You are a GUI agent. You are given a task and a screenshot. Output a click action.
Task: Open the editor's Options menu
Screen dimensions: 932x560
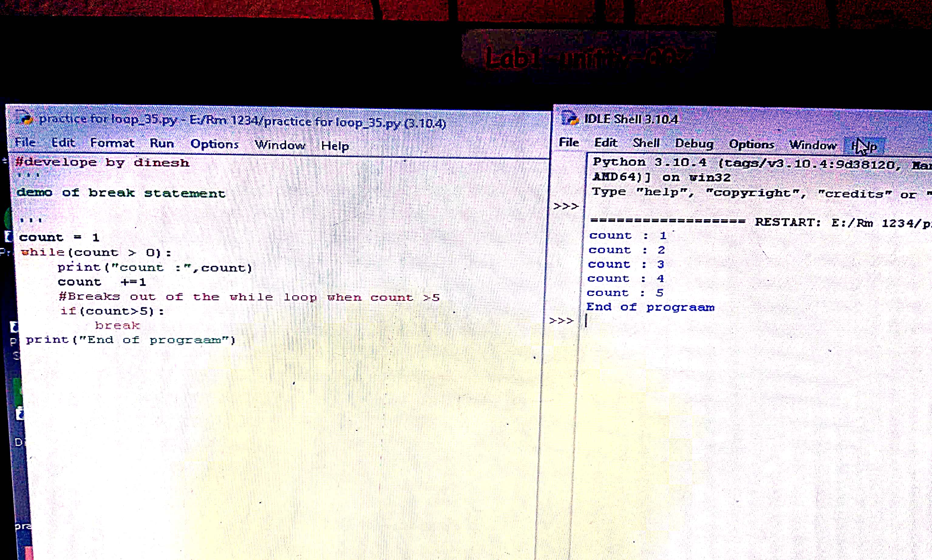[214, 144]
